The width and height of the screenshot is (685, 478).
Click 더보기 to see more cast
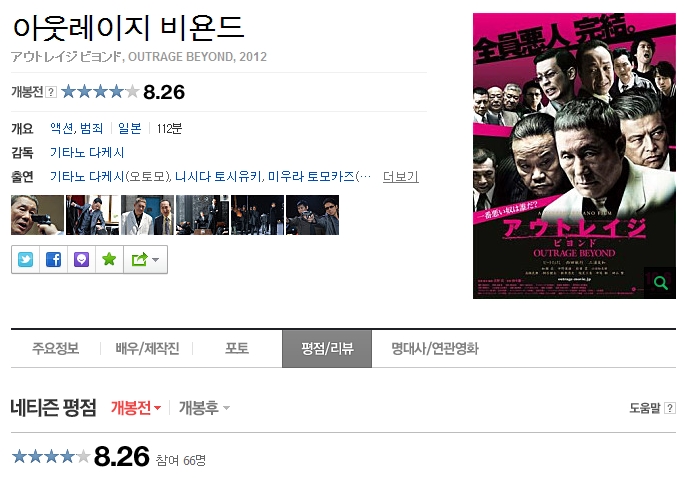tap(401, 177)
